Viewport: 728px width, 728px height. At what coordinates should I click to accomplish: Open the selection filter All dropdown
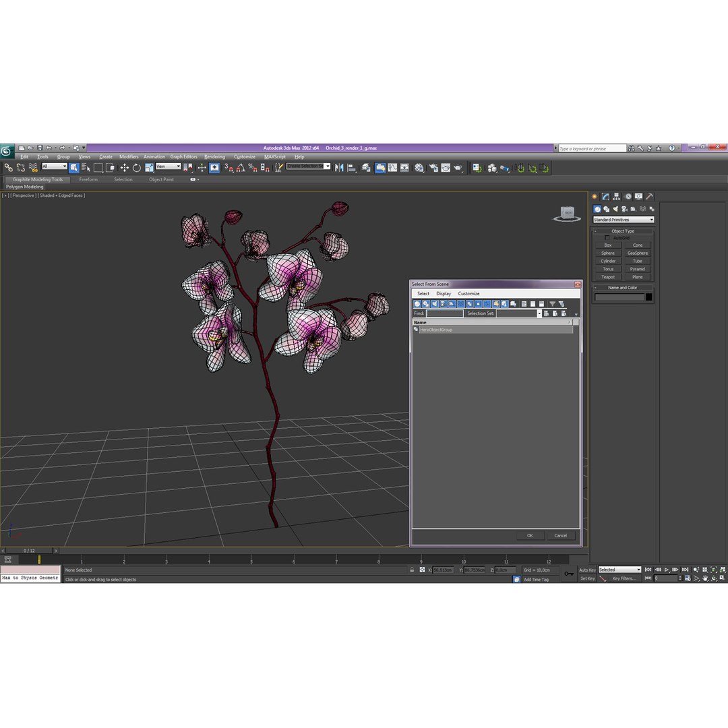tap(55, 166)
